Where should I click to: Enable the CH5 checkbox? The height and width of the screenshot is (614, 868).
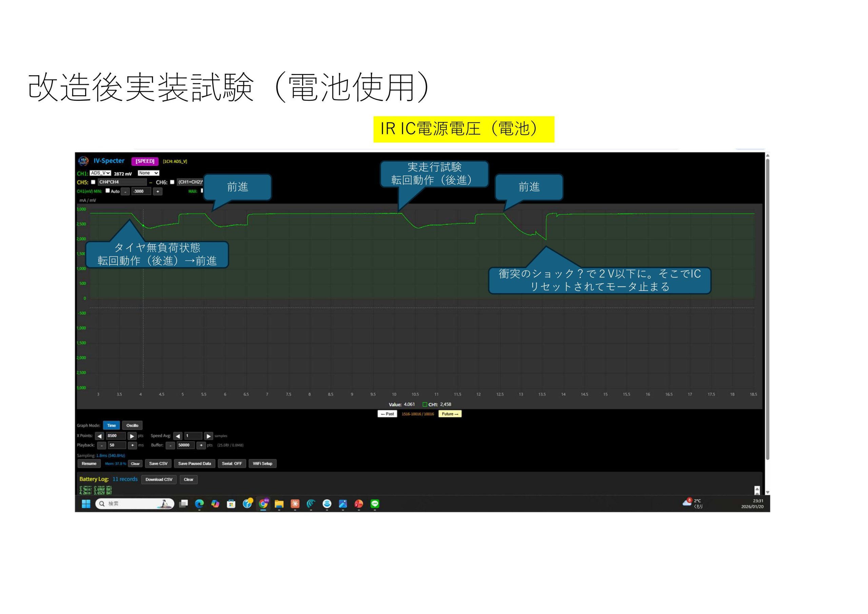[x=93, y=182]
